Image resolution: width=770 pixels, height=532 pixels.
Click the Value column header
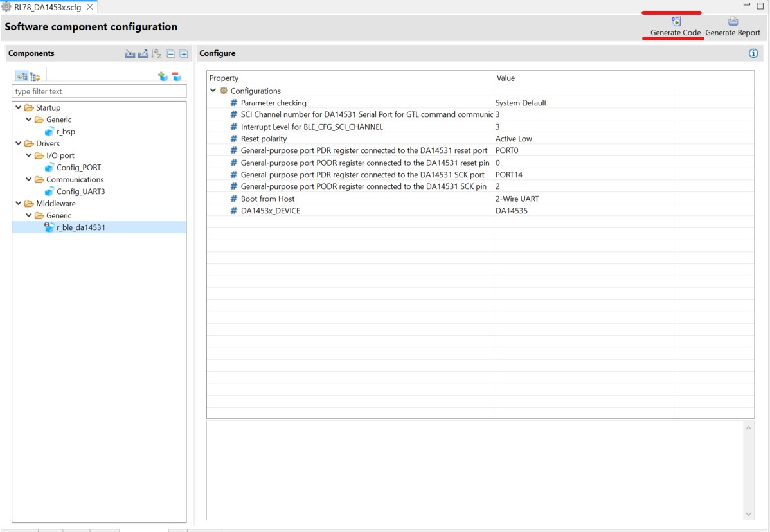coord(584,78)
